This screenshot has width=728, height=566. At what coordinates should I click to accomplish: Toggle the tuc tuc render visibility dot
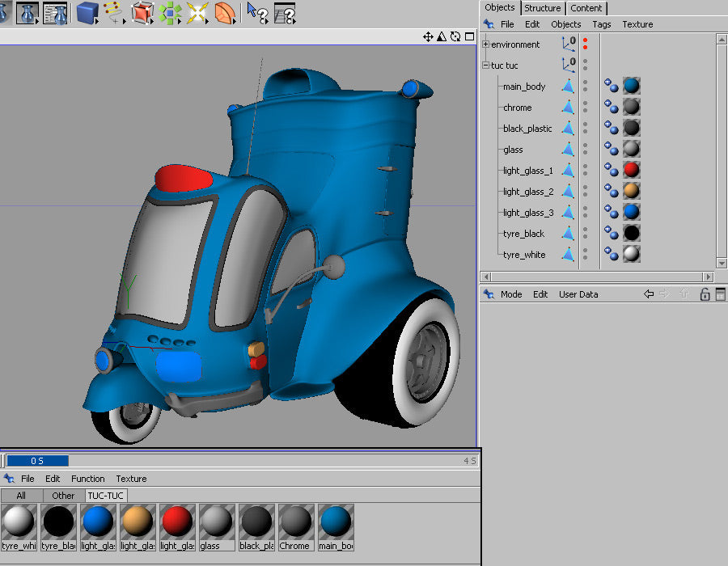(584, 68)
